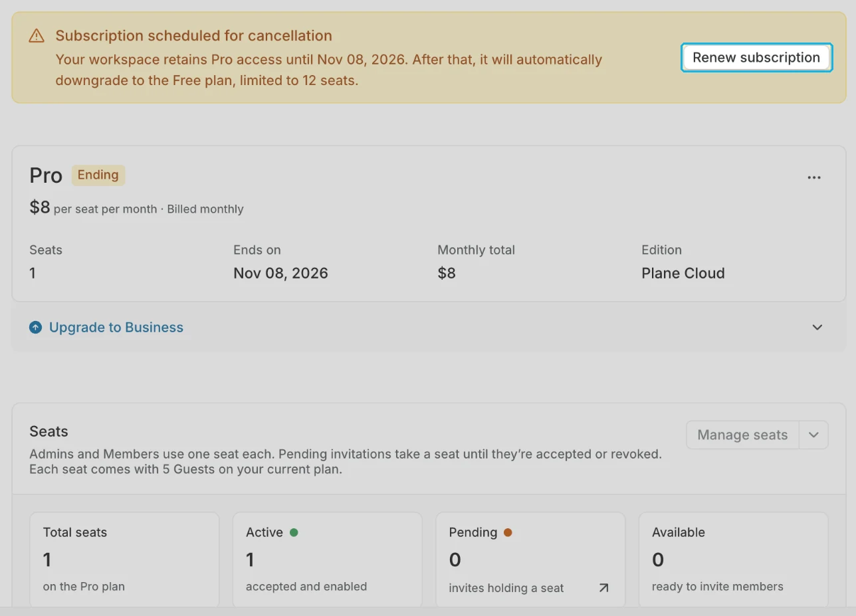
Task: Click the "Billed monthly" text
Action: click(x=205, y=209)
